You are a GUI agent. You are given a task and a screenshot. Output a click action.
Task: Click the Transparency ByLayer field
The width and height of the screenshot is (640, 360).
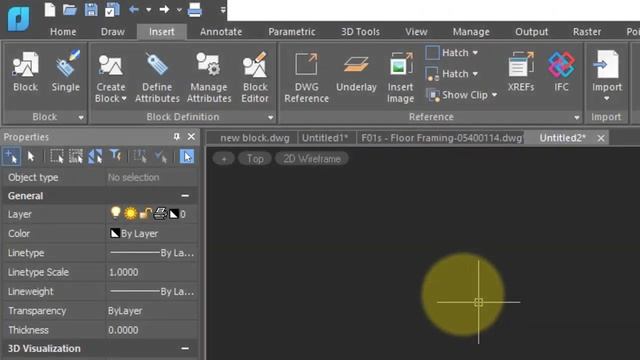click(x=152, y=311)
